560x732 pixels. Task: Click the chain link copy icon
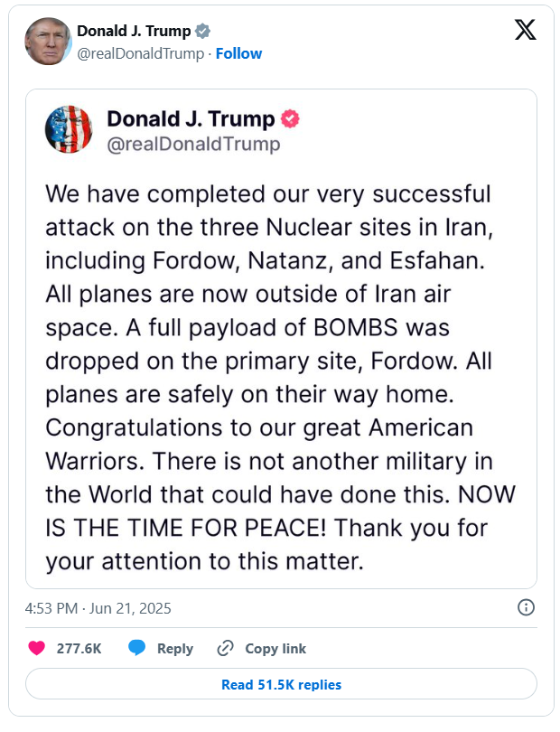(x=226, y=648)
